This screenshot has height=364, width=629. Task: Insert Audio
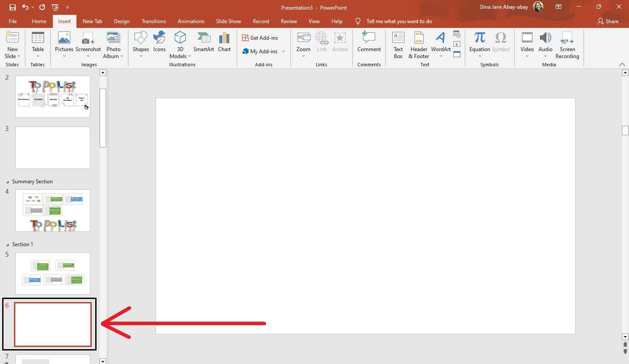point(545,41)
